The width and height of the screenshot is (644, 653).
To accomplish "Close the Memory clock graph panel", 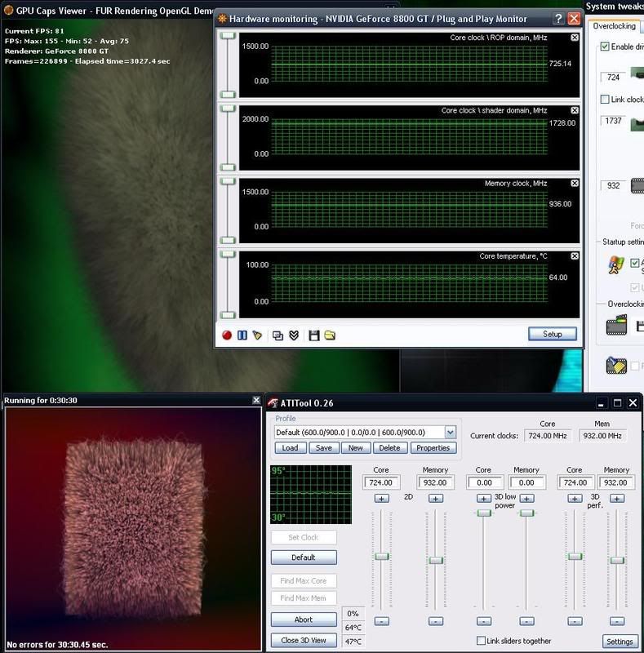I will 575,184.
